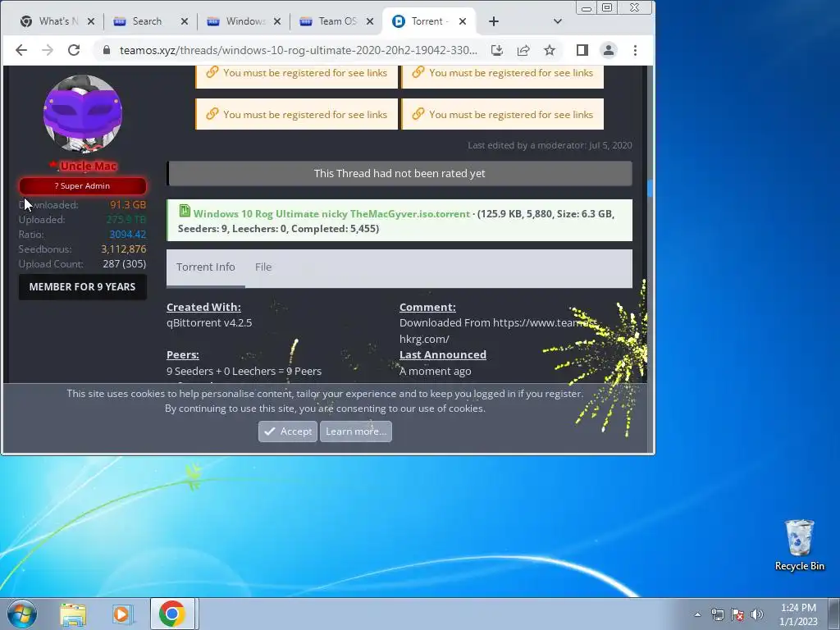Launch Windows Media Player from taskbar

123,614
